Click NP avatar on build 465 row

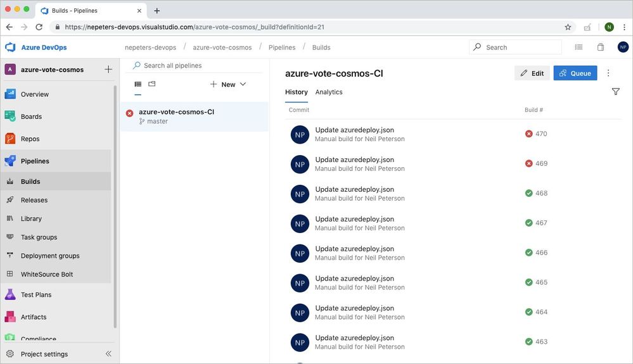click(300, 283)
